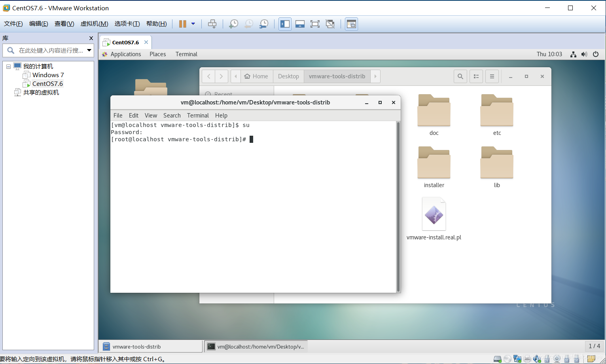Click the network status icon in top bar

point(573,54)
